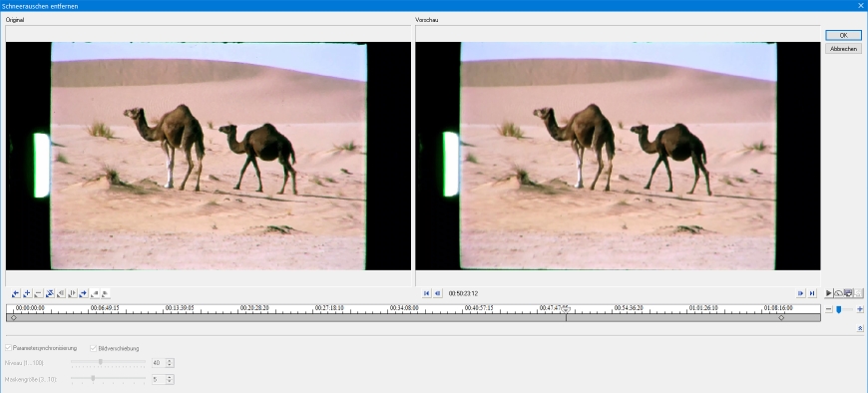Toggle Bildverschiebung checkbox
Image resolution: width=868 pixels, height=393 pixels.
click(x=93, y=348)
